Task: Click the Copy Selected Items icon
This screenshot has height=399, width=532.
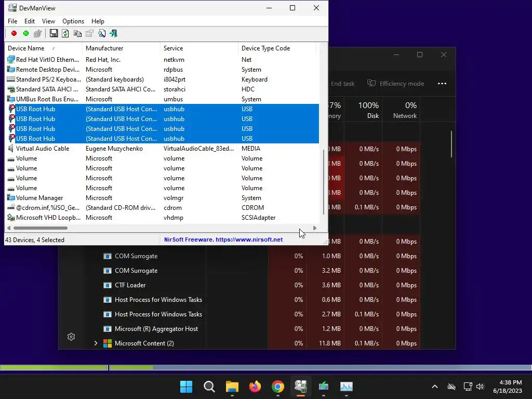Action: click(77, 33)
